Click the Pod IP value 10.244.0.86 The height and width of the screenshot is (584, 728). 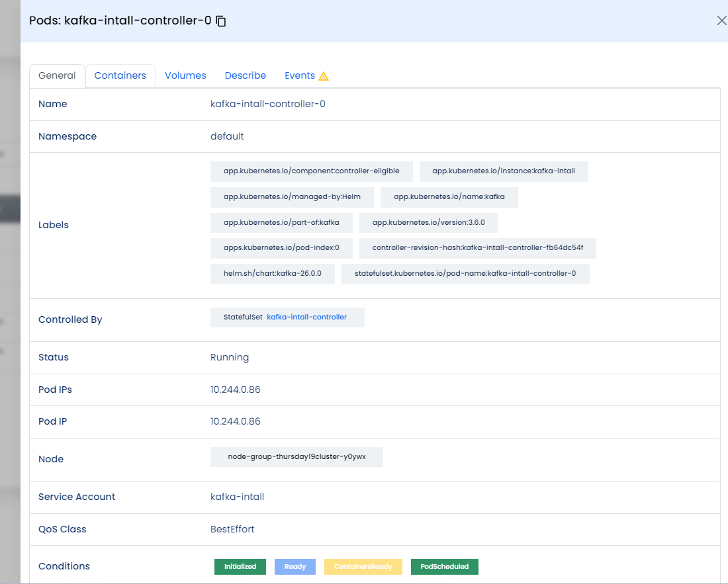236,421
